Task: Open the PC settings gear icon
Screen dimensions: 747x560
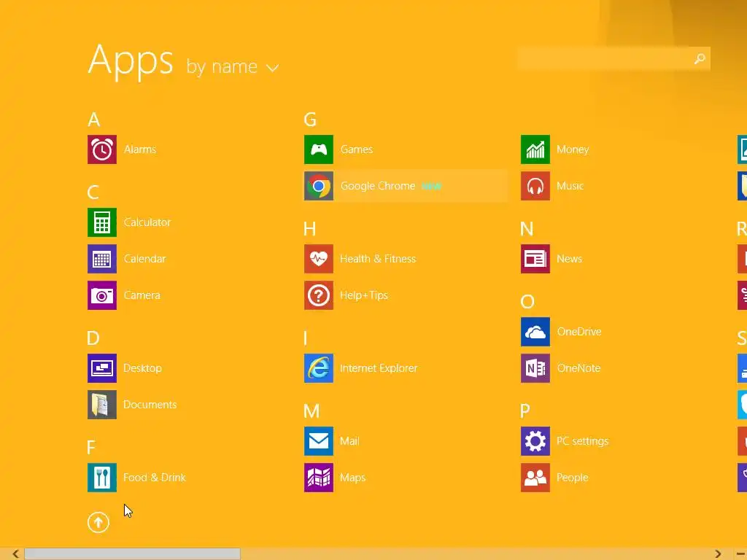Action: [x=535, y=441]
